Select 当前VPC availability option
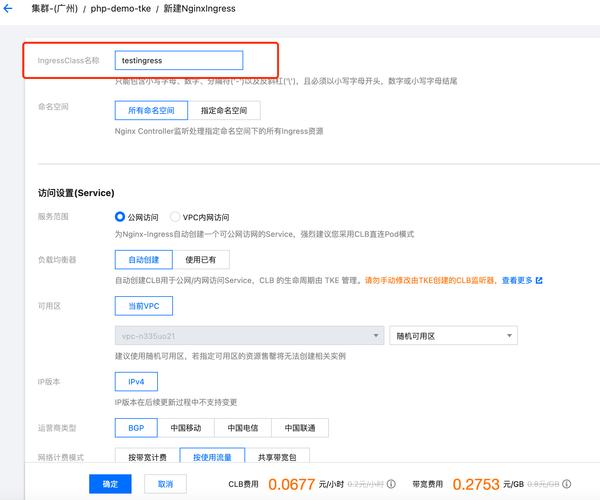Image resolution: width=600 pixels, height=500 pixels. pyautogui.click(x=143, y=306)
